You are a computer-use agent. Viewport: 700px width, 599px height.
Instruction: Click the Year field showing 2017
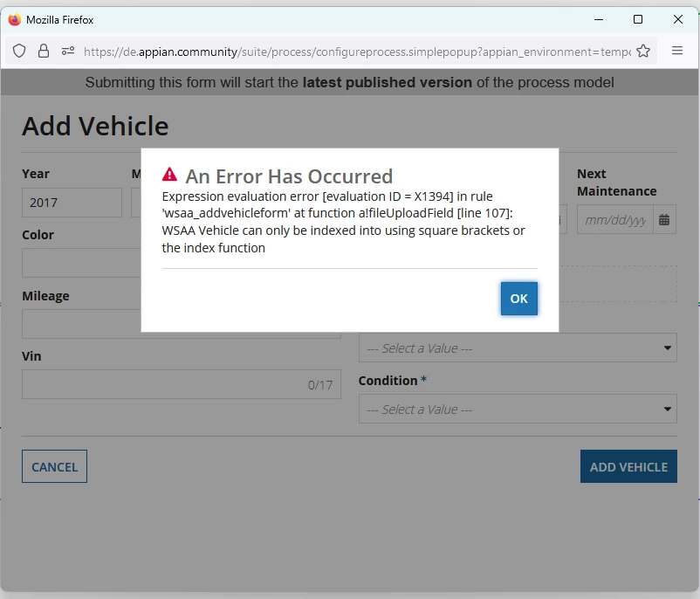click(72, 203)
